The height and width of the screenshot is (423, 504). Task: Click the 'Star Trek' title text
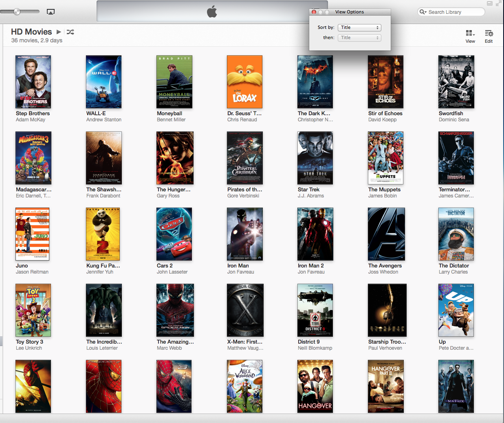[308, 190]
